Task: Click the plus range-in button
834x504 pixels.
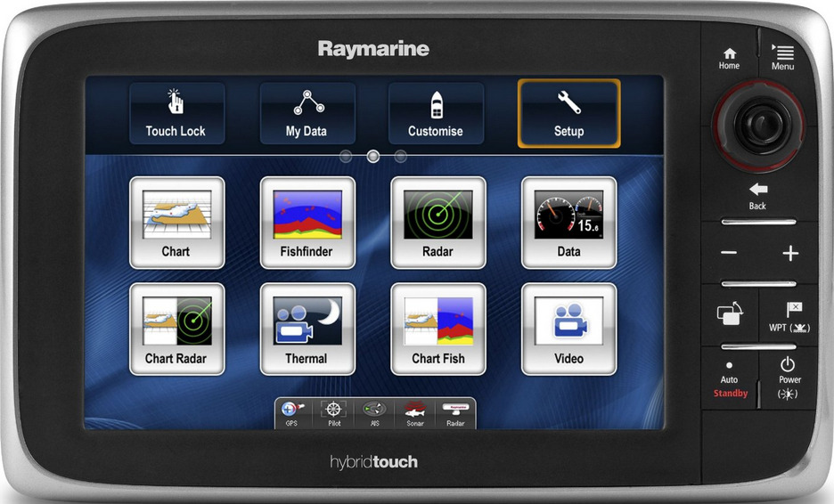Action: point(790,253)
